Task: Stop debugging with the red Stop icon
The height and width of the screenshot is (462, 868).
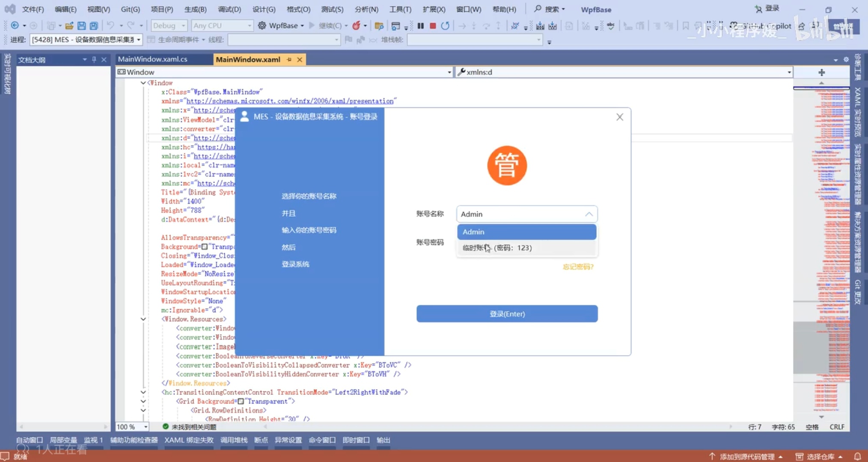Action: (x=432, y=26)
